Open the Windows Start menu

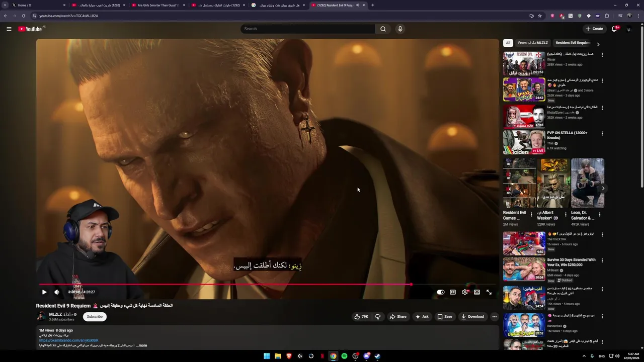(x=267, y=356)
